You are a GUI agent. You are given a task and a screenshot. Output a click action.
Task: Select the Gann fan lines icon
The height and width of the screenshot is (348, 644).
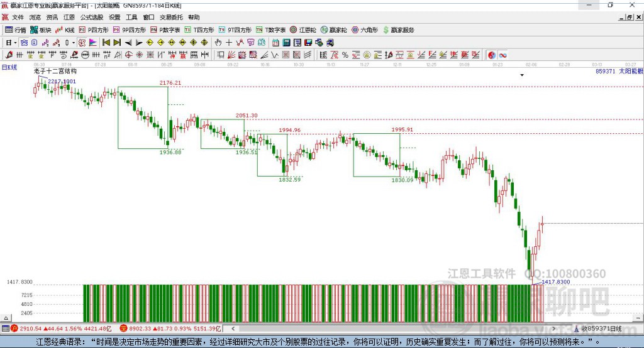tap(231, 55)
